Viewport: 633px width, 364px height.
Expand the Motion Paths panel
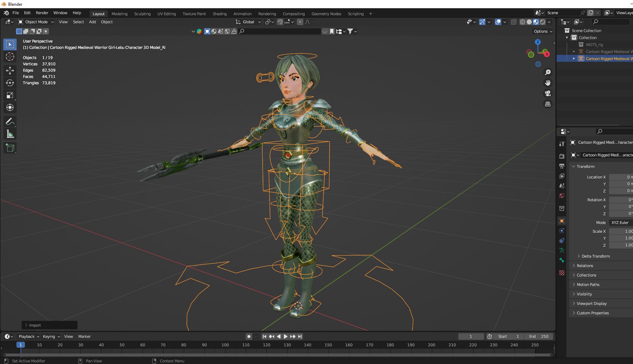point(588,284)
